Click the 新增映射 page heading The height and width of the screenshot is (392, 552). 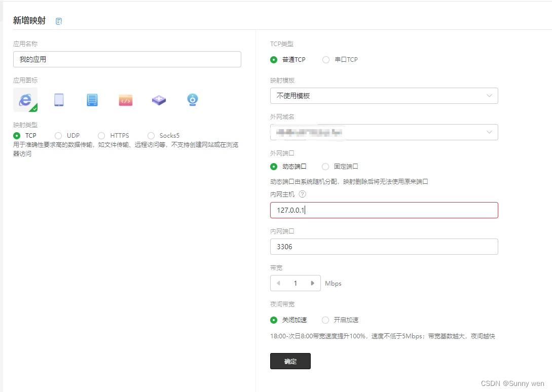(29, 20)
